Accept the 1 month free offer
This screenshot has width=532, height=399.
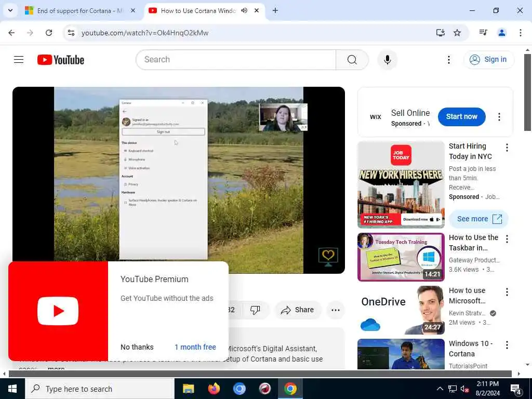click(x=195, y=347)
